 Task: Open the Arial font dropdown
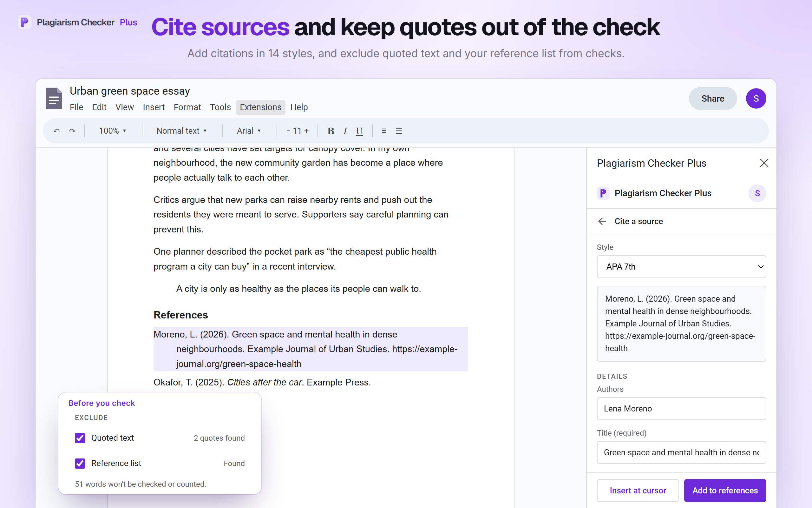pos(249,131)
